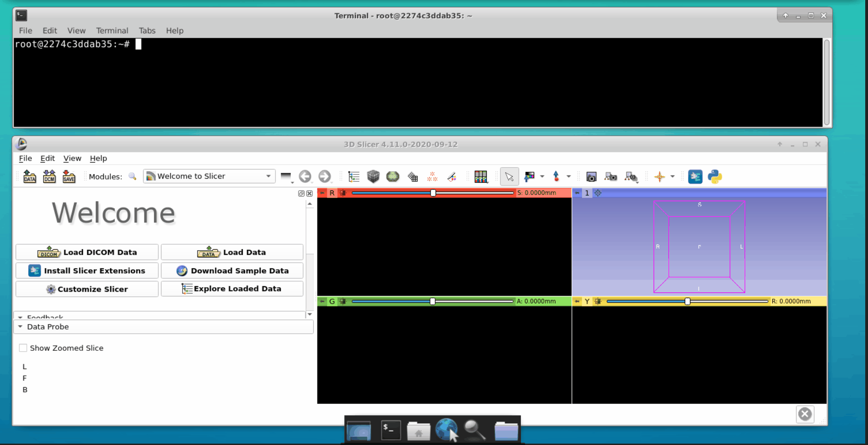Click Download Sample Data button
Viewport: 868px width, 445px height.
click(x=232, y=271)
